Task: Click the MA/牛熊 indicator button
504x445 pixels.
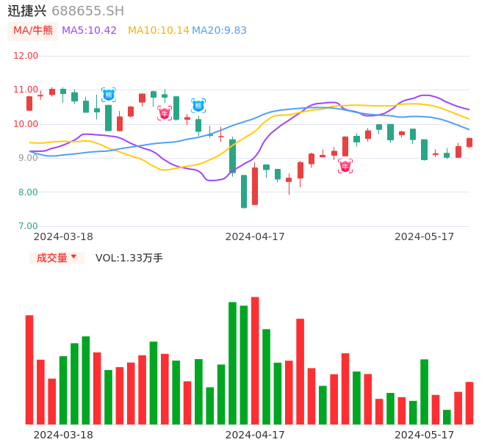Action: [32, 31]
